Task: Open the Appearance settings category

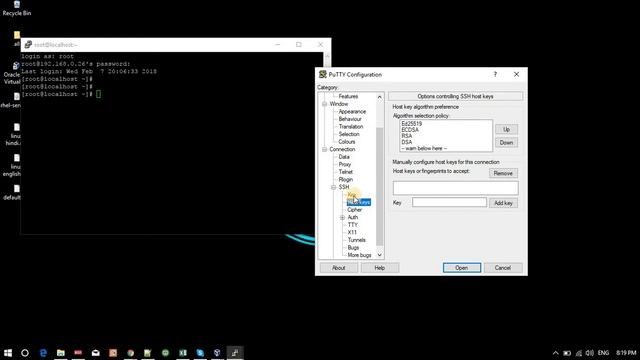Action: tap(352, 111)
